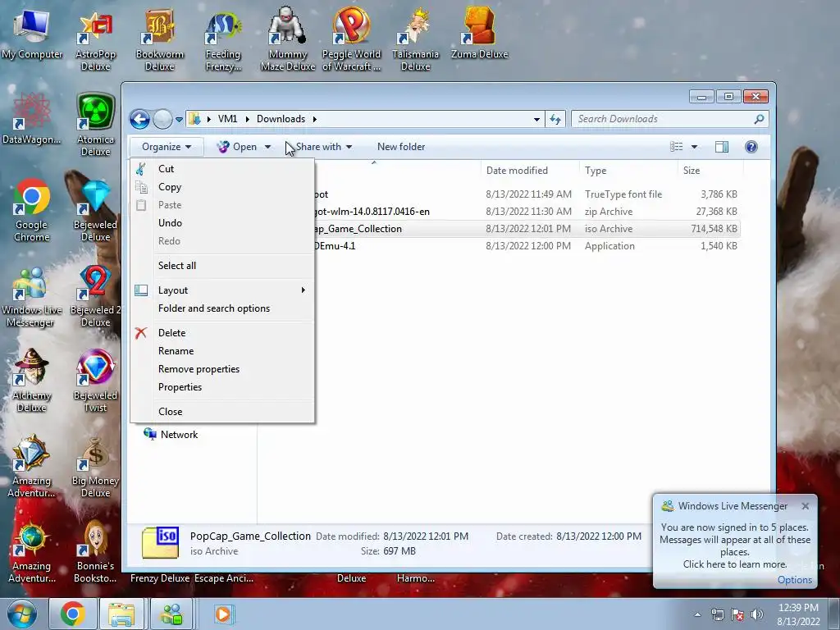Select the PopCap_Game_Collection iso file row

526,229
